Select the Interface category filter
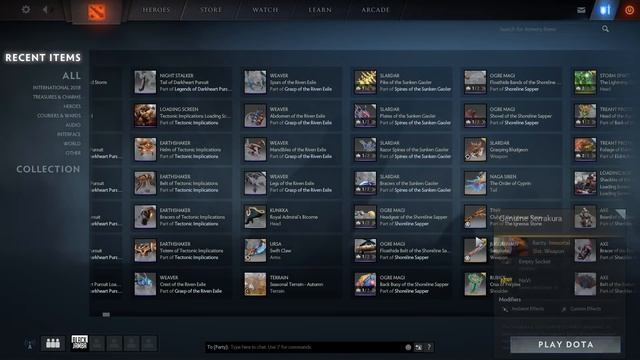640x360 pixels. click(x=69, y=134)
